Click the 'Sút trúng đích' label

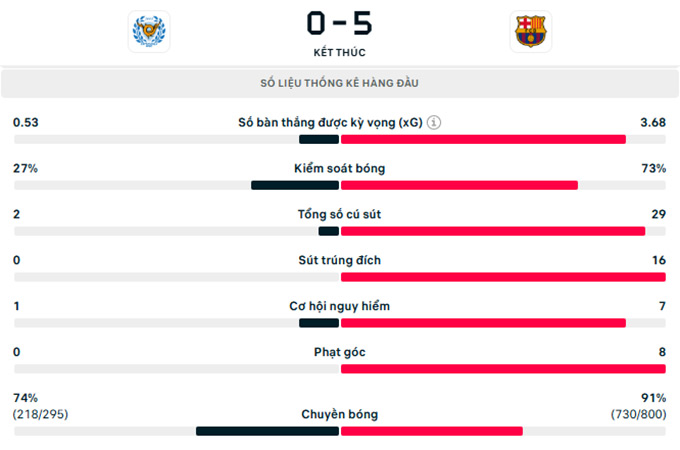coord(340,260)
